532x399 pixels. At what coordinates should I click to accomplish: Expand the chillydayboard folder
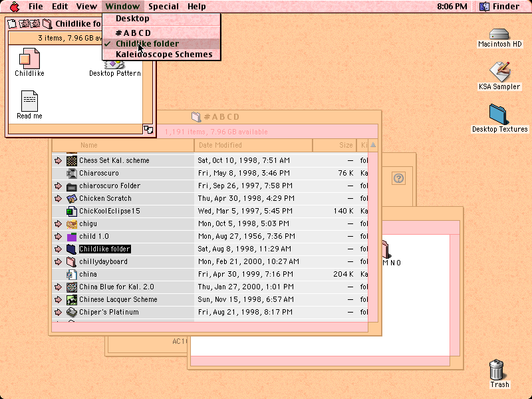click(58, 261)
